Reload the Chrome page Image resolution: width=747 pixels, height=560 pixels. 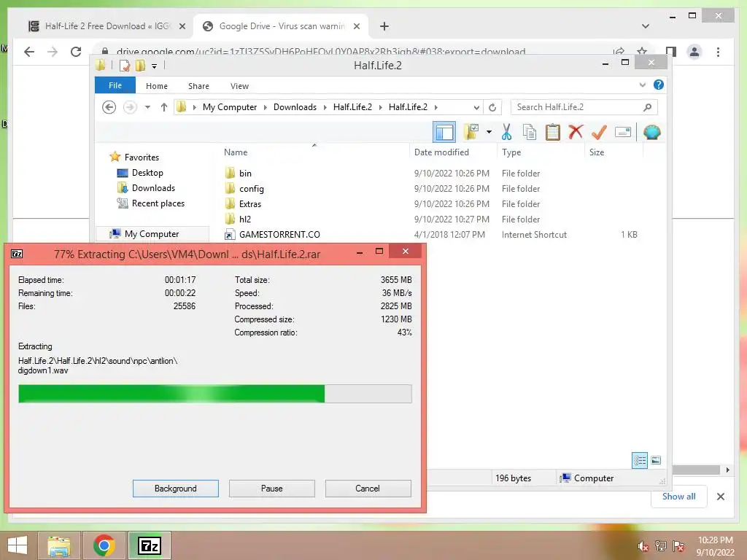(76, 52)
